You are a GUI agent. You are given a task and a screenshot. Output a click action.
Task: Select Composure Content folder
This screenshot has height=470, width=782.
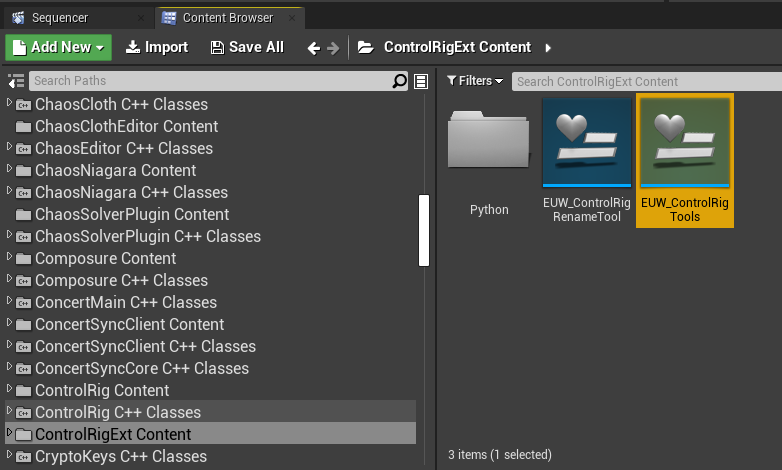tap(210, 258)
